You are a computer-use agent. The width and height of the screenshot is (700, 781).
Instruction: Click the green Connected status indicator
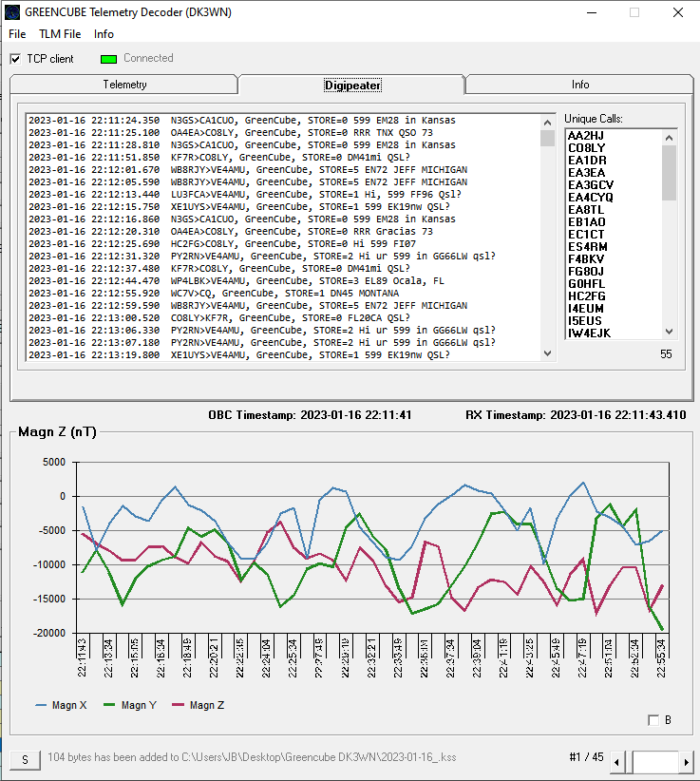[x=108, y=59]
